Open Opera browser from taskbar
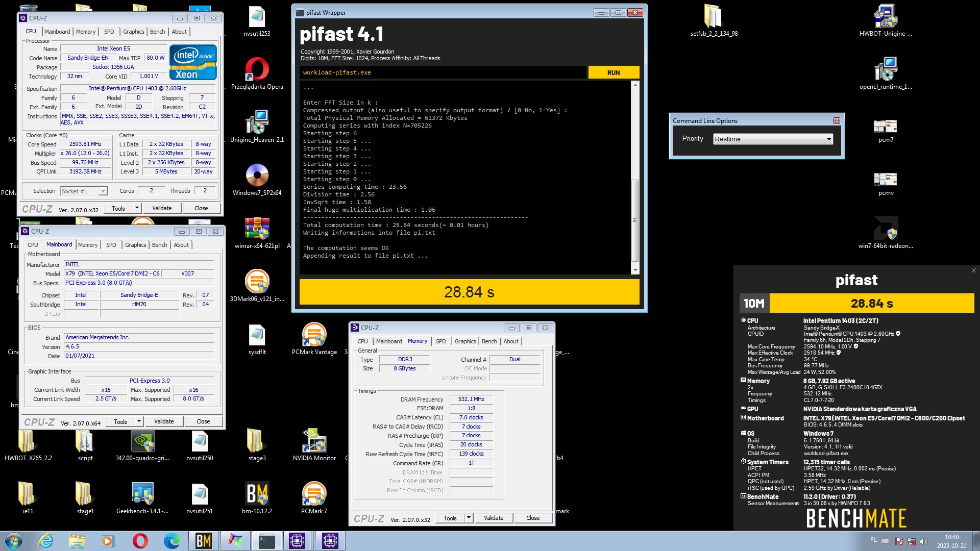Image resolution: width=980 pixels, height=551 pixels. [140, 541]
